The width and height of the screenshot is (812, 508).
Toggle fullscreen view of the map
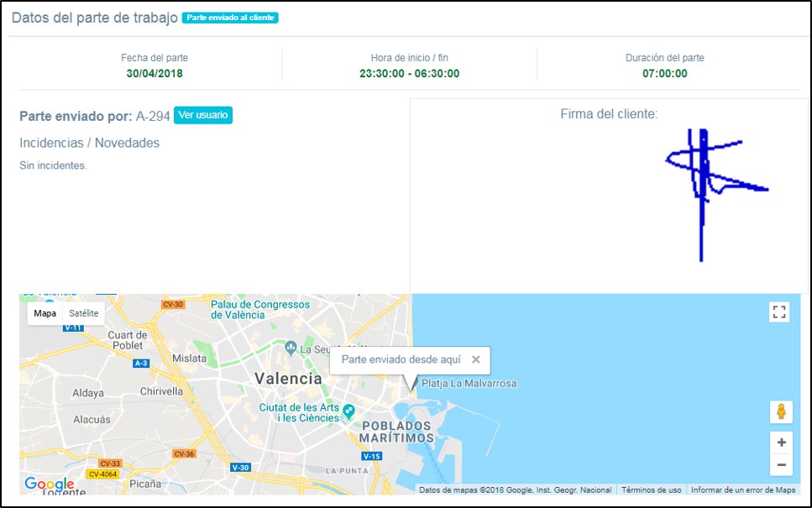779,312
